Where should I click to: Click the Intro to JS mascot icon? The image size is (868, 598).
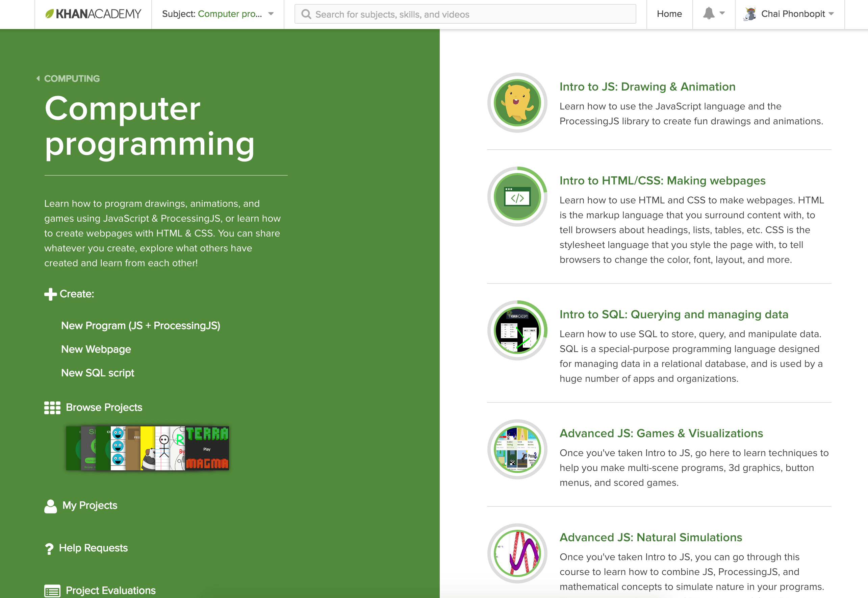pos(517,103)
